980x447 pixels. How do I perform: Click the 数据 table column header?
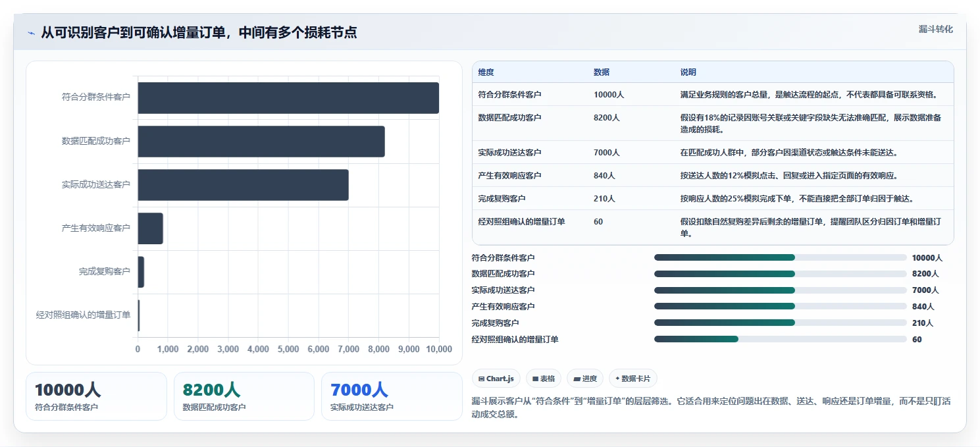tap(602, 72)
